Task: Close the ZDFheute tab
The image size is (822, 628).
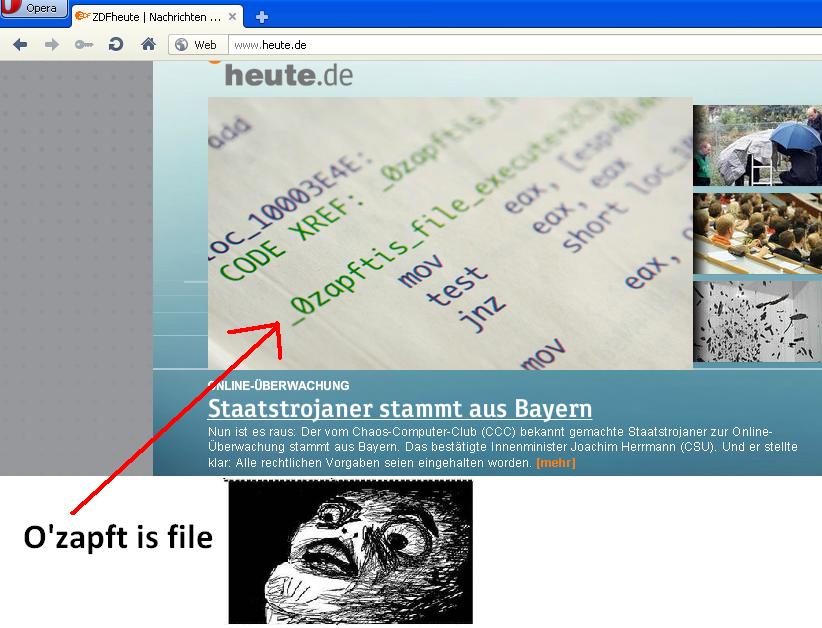Action: [x=233, y=17]
